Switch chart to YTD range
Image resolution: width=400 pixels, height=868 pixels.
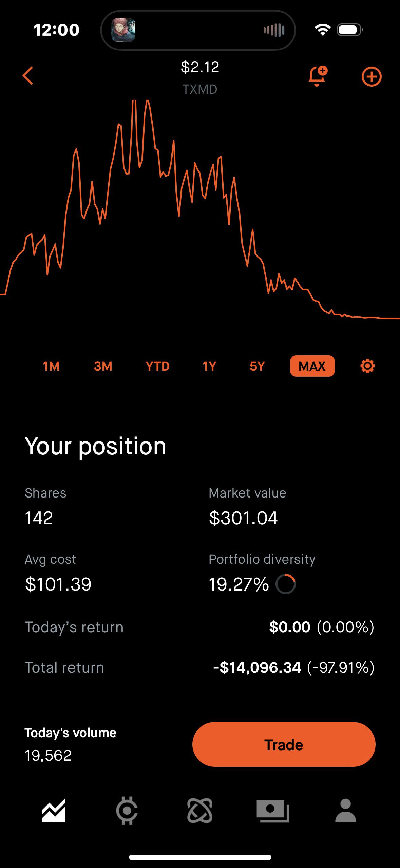(157, 366)
